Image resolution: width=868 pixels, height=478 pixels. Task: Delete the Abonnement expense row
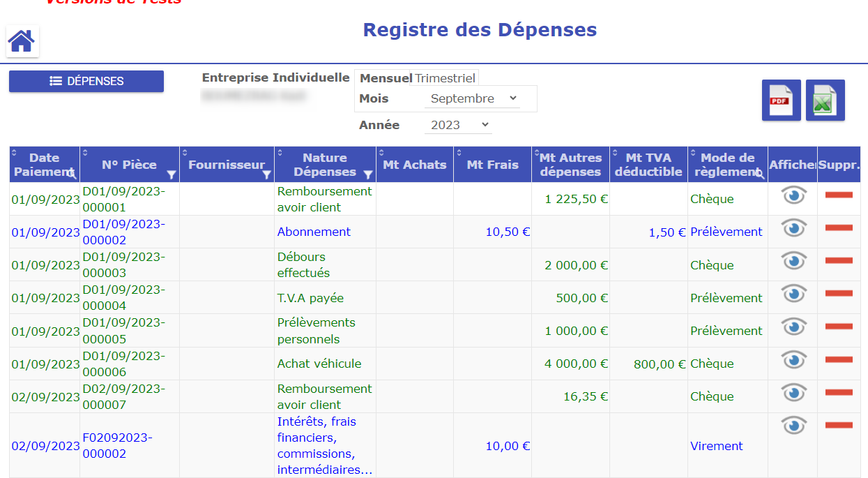pos(839,227)
